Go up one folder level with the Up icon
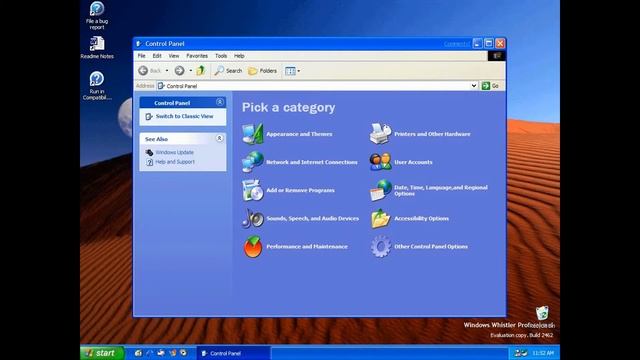The height and width of the screenshot is (360, 640). click(200, 71)
